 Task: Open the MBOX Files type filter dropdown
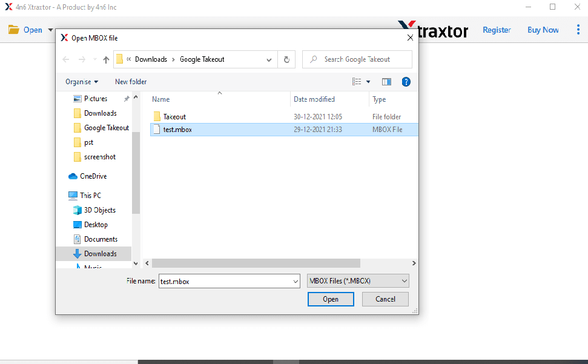coord(358,281)
